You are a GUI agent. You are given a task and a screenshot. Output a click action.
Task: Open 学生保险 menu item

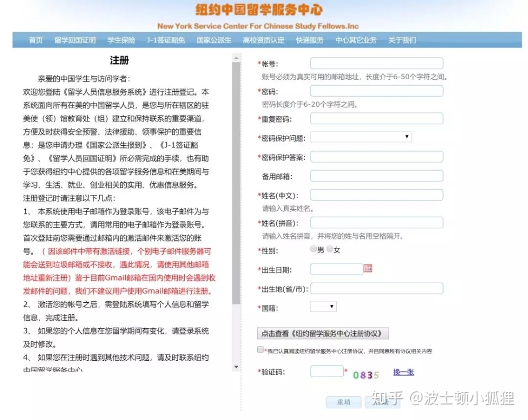pos(121,40)
